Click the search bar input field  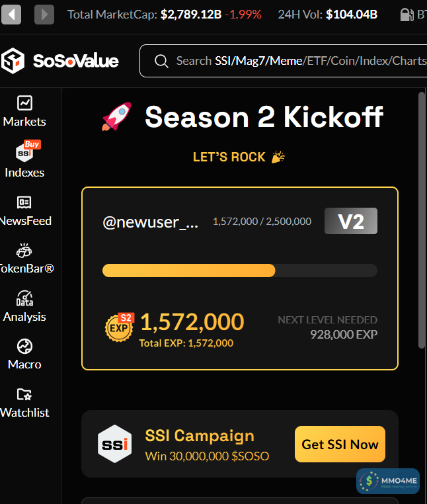pos(297,61)
